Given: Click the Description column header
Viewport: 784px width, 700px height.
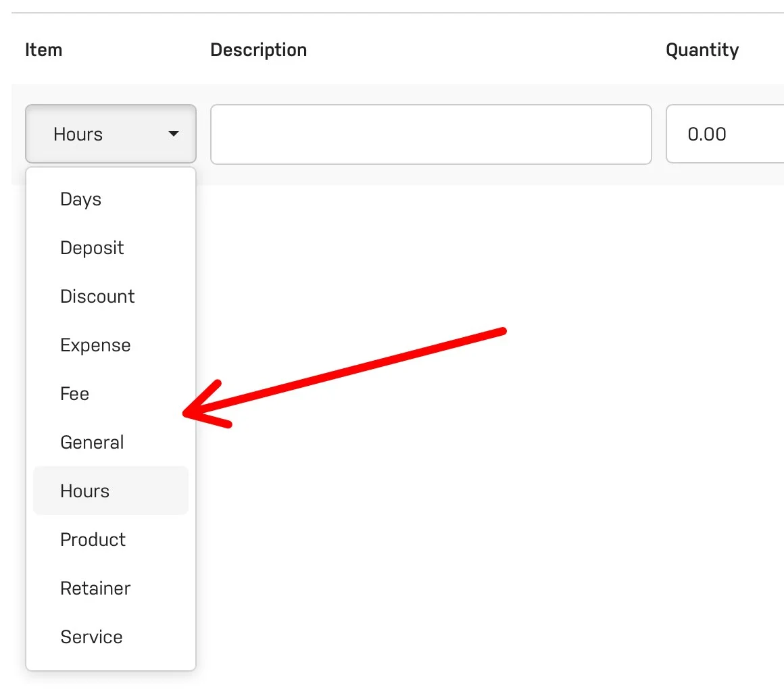Looking at the screenshot, I should pyautogui.click(x=258, y=50).
